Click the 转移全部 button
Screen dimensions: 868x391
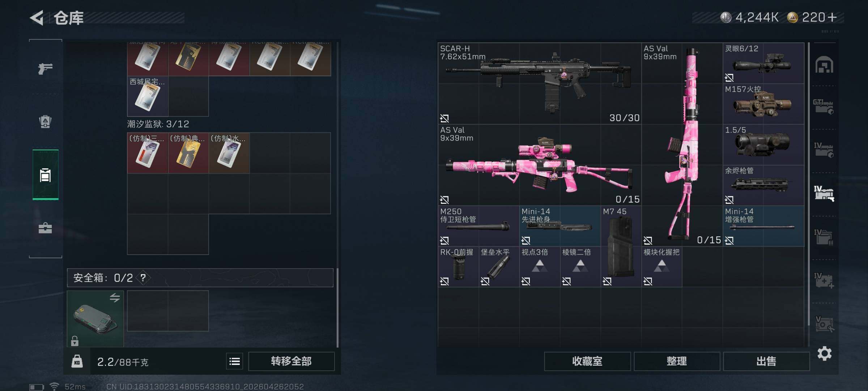(x=291, y=361)
